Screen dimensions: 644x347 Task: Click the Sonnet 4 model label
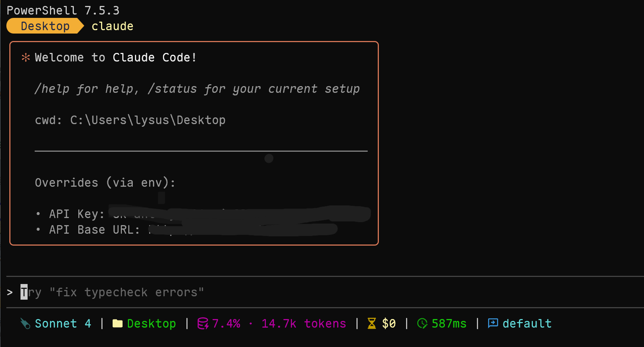coord(63,324)
